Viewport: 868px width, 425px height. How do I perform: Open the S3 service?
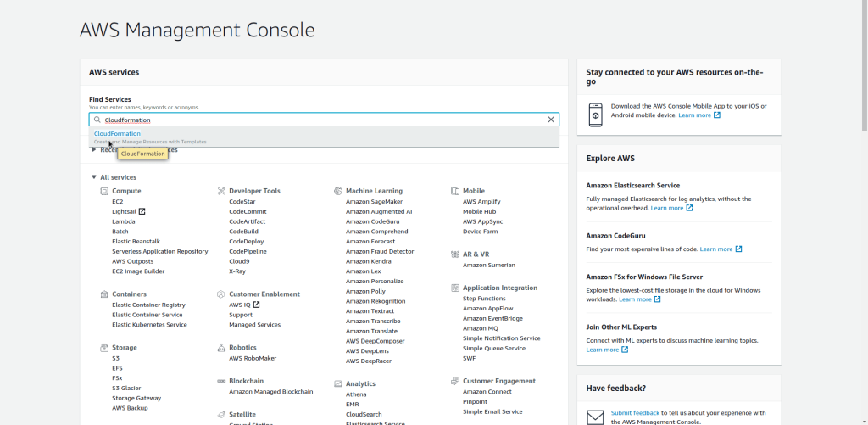click(115, 359)
